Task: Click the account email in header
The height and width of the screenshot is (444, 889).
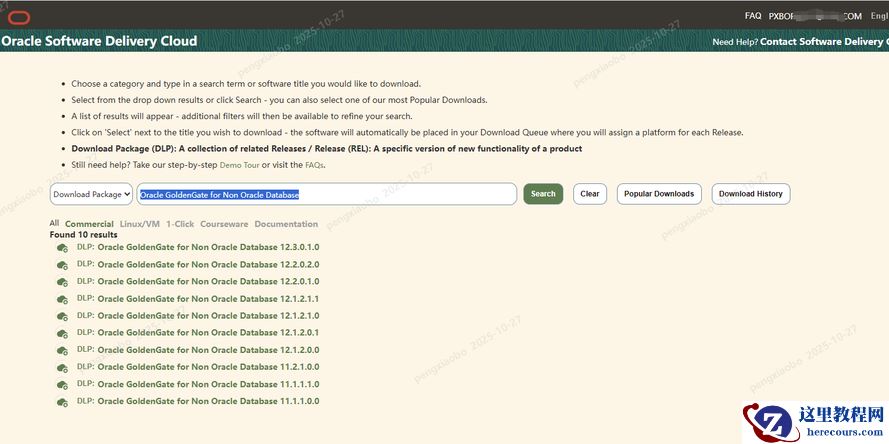Action: pos(815,16)
